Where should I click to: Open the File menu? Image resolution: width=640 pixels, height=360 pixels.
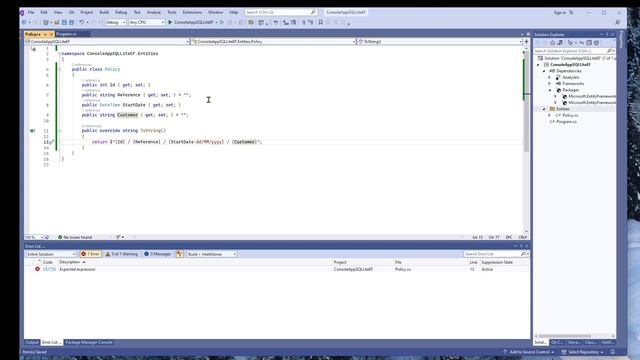click(31, 12)
